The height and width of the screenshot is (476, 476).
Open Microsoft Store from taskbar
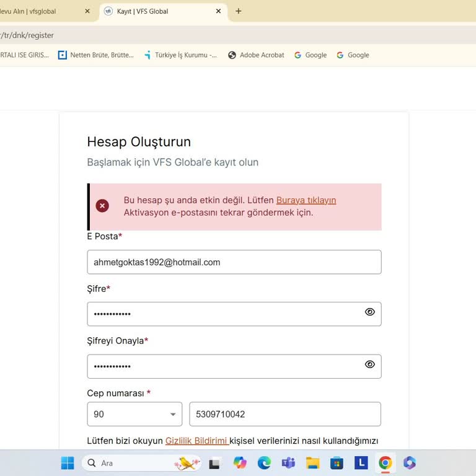pos(337,463)
